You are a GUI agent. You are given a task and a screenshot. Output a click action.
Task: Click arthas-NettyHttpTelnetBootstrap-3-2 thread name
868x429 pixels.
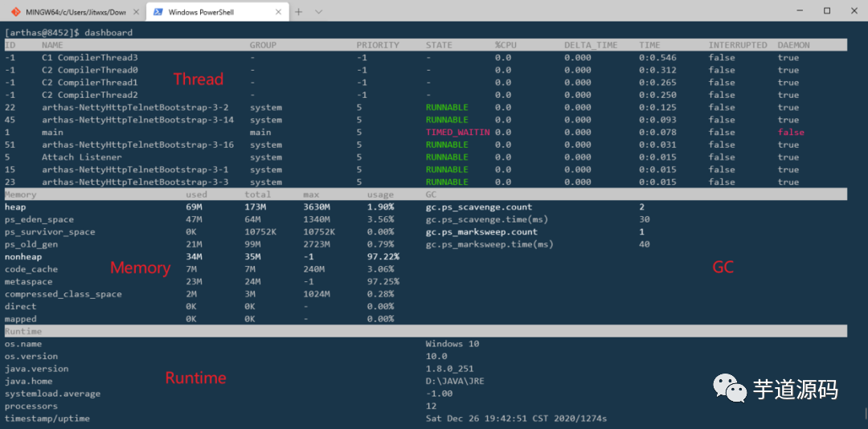[135, 108]
